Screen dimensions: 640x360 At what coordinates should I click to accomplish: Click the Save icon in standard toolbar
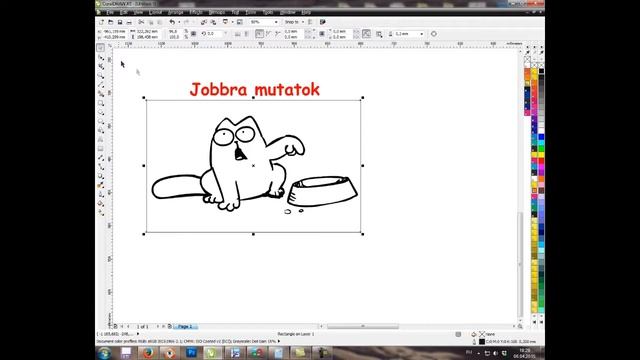click(120, 22)
